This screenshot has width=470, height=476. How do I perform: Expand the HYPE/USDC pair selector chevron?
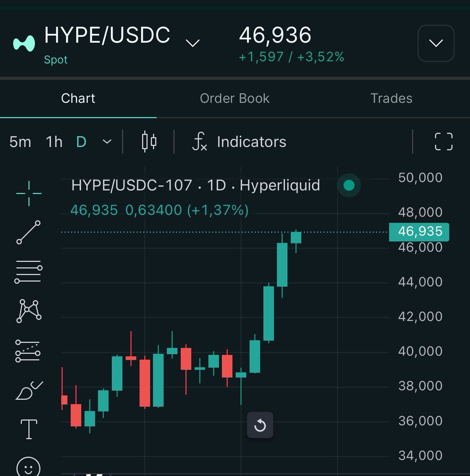[x=193, y=43]
